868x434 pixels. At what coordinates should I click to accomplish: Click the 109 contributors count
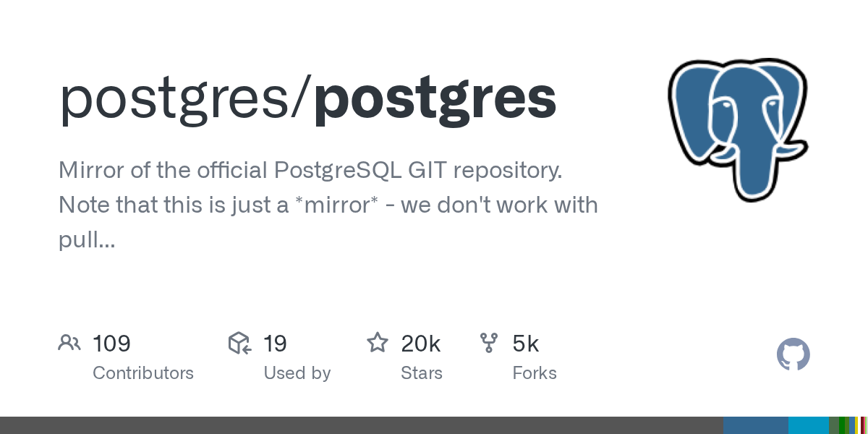pyautogui.click(x=111, y=344)
